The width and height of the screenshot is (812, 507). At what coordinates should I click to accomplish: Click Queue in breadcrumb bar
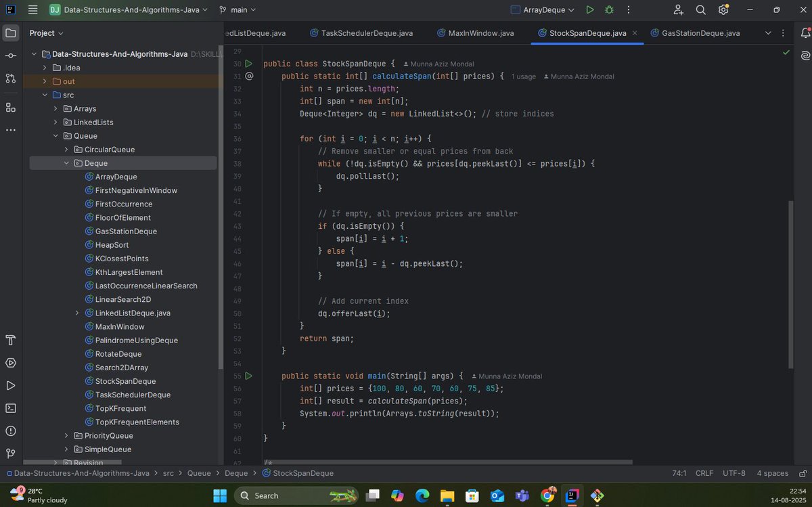click(199, 473)
